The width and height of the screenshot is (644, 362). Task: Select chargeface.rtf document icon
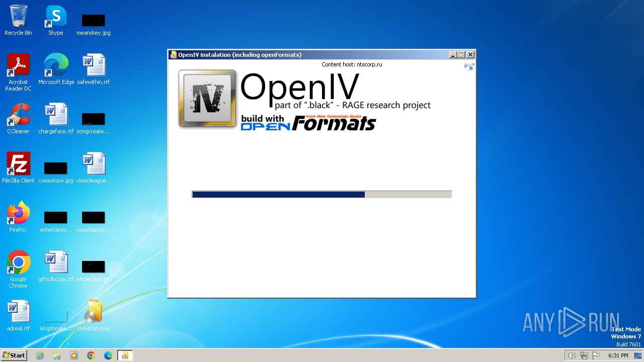point(56,118)
